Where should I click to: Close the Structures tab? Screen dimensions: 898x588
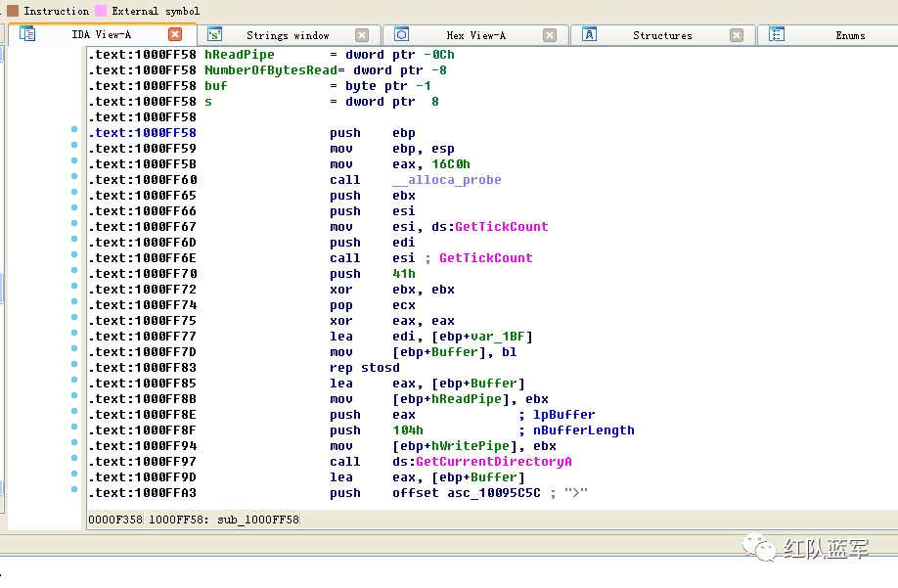tap(737, 35)
